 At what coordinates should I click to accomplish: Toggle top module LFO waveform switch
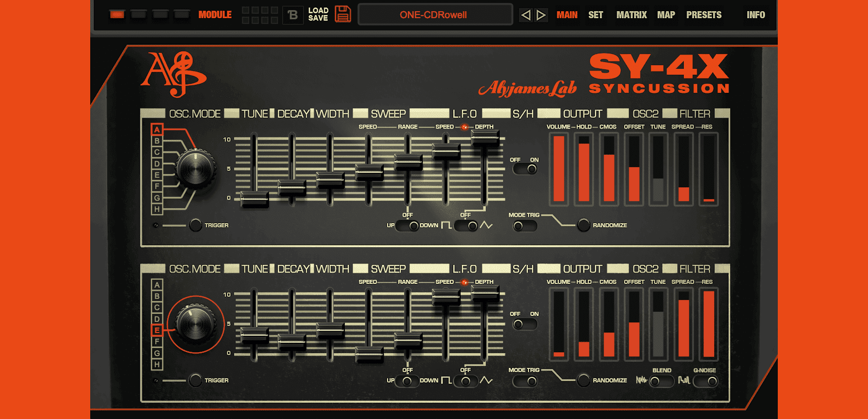pyautogui.click(x=466, y=226)
